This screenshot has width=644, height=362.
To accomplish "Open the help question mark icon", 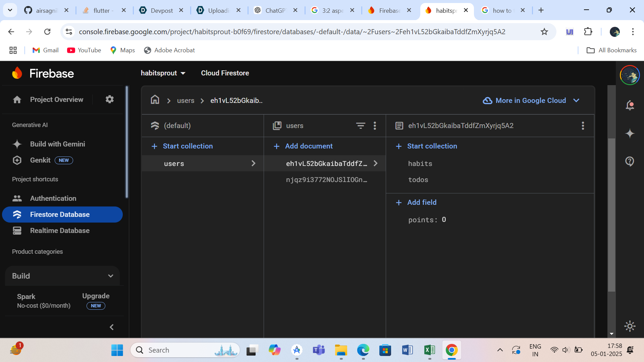I will click(x=630, y=161).
